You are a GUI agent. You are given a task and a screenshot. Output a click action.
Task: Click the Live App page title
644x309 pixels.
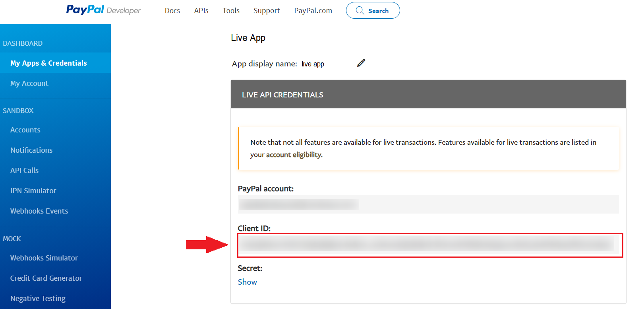248,38
